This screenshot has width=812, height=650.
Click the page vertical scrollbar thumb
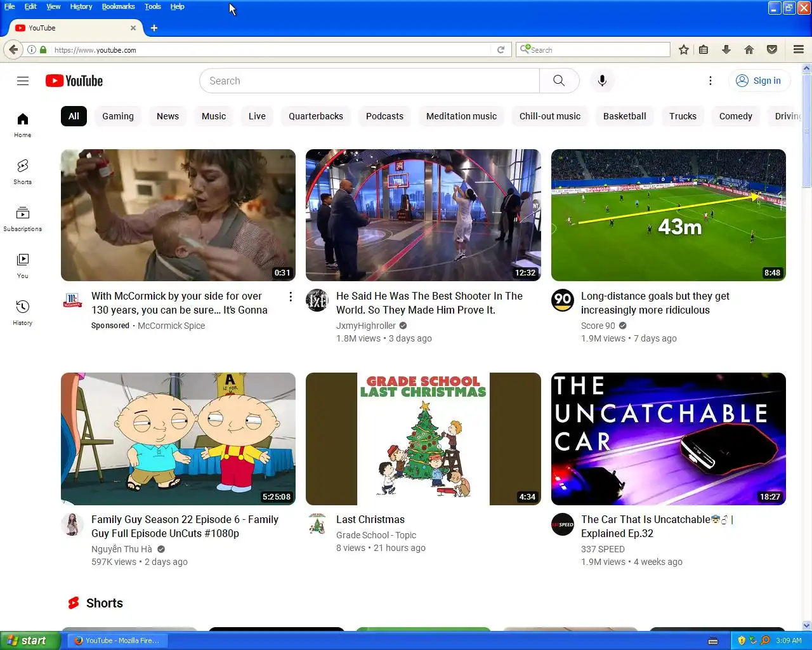pyautogui.click(x=807, y=130)
